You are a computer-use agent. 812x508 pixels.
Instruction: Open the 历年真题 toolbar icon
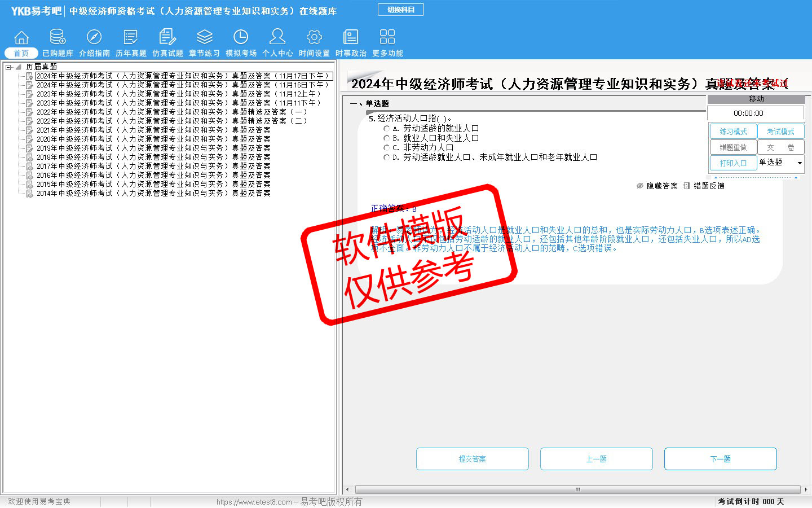[131, 38]
